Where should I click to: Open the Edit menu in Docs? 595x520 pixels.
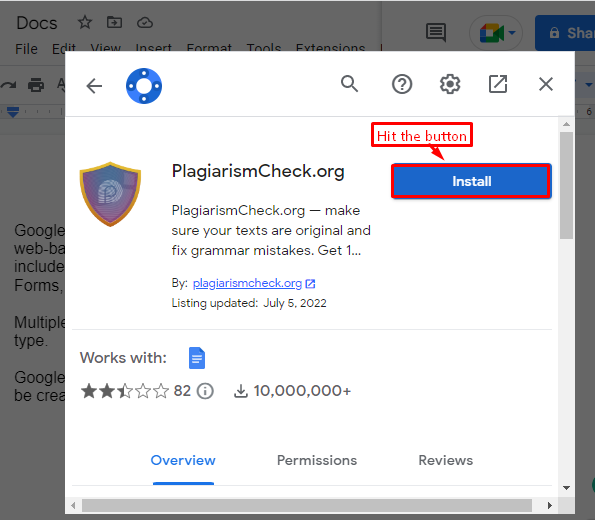pos(64,49)
